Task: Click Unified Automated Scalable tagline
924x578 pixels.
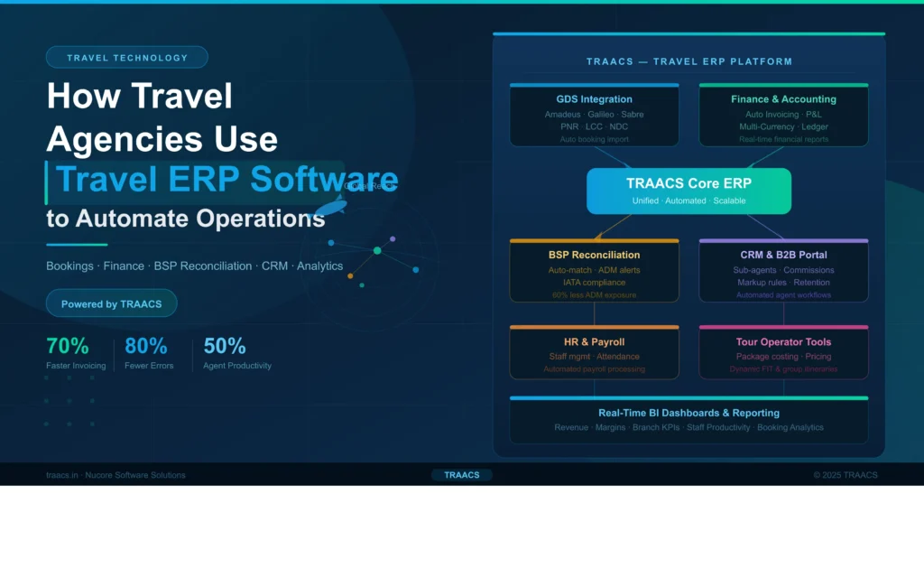Action: point(688,200)
